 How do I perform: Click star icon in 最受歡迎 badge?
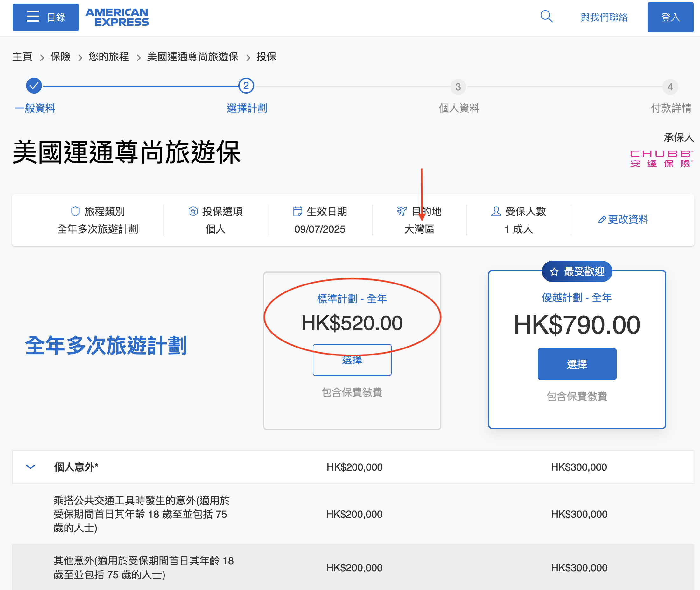(x=554, y=271)
